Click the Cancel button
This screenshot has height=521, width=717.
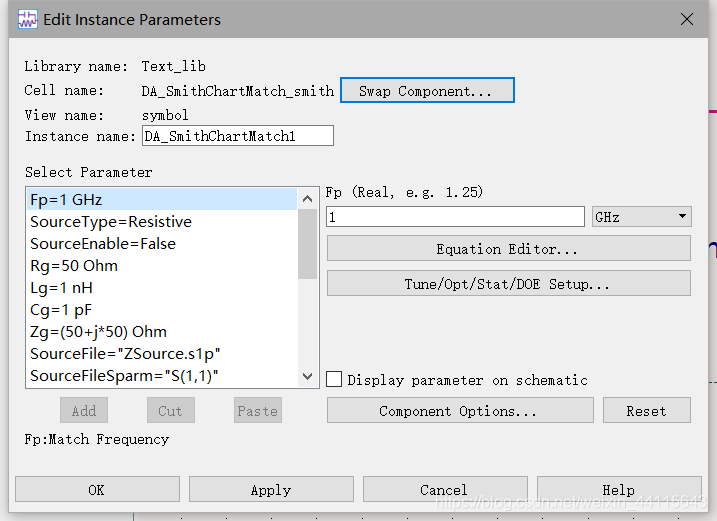pyautogui.click(x=445, y=489)
